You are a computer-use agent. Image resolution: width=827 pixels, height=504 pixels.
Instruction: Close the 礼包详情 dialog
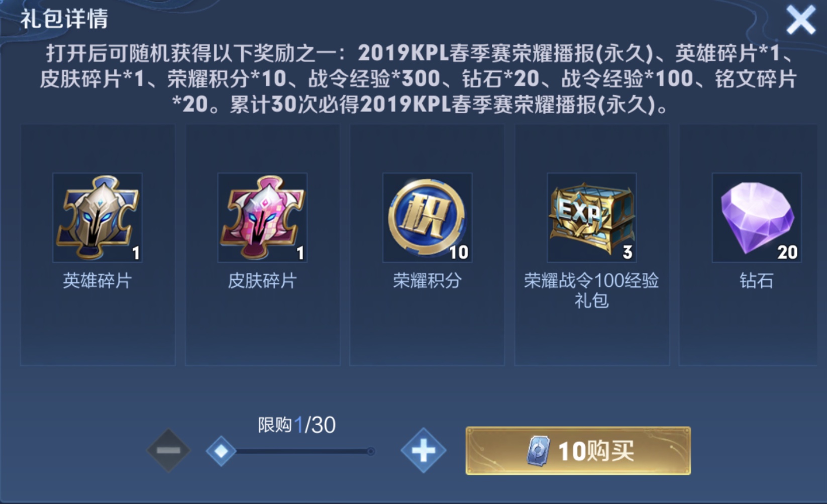click(x=800, y=21)
